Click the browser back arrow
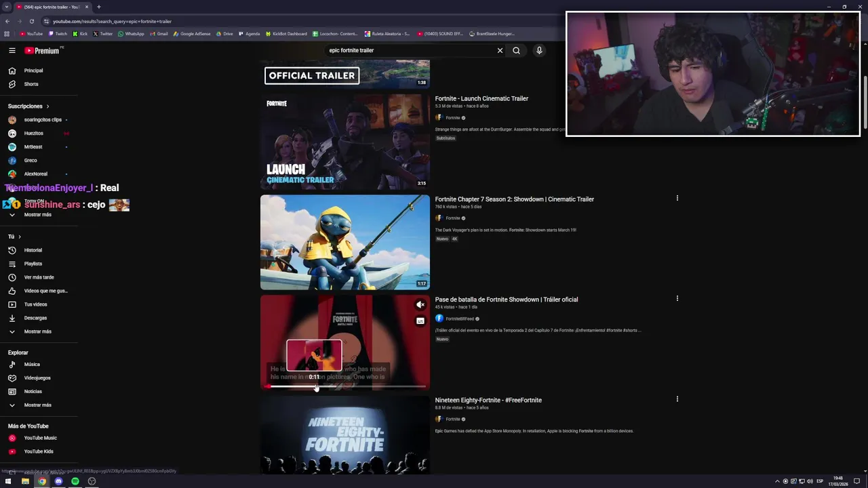This screenshot has height=488, width=868. tap(7, 21)
